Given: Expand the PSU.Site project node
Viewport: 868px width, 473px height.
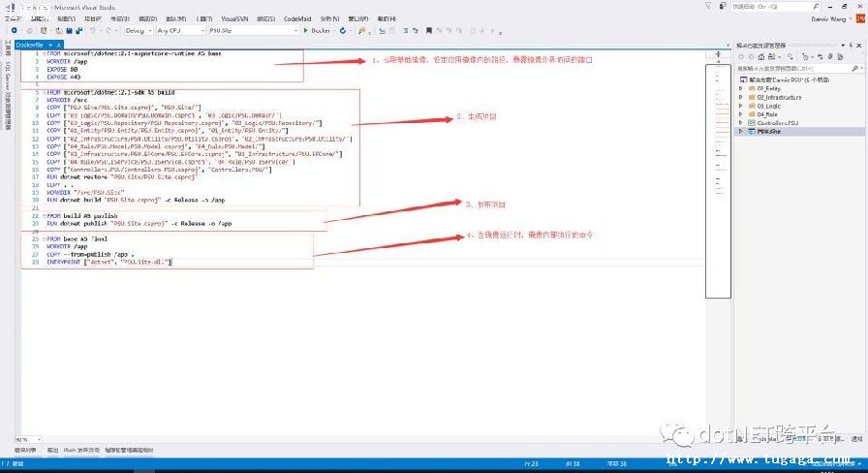Looking at the screenshot, I should click(x=741, y=132).
